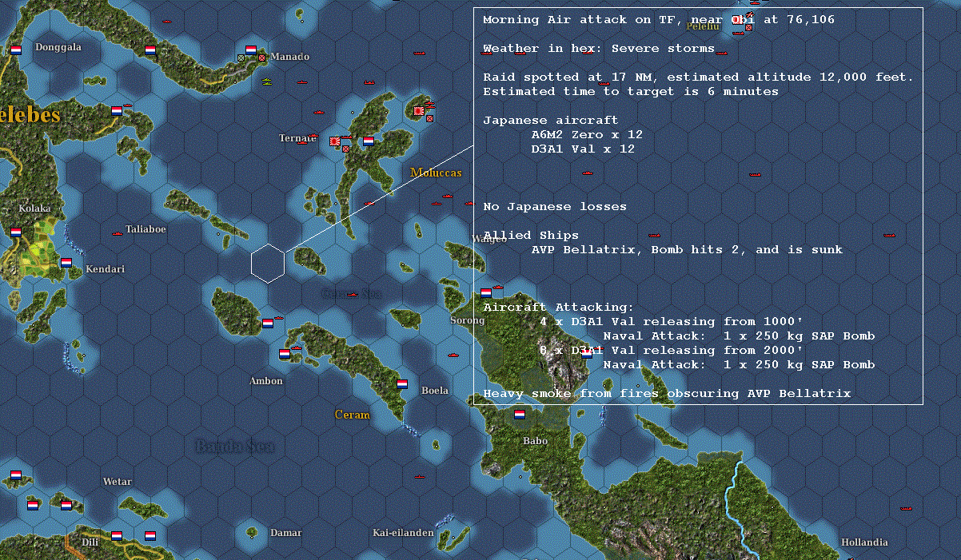The width and height of the screenshot is (961, 560).
Task: Click the 'A6M2 Zero x 12' line
Action: pos(587,134)
